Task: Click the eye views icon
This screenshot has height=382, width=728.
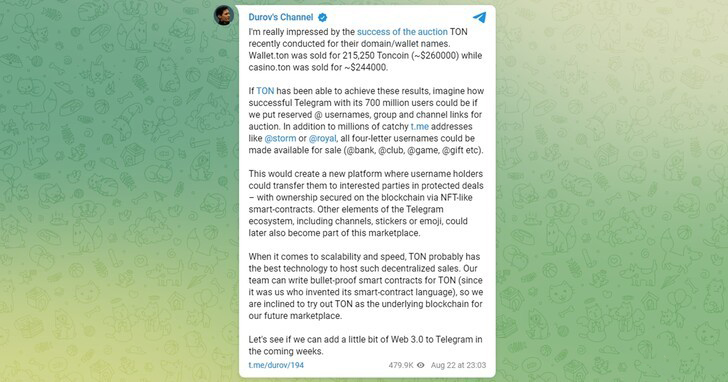Action: click(x=421, y=365)
